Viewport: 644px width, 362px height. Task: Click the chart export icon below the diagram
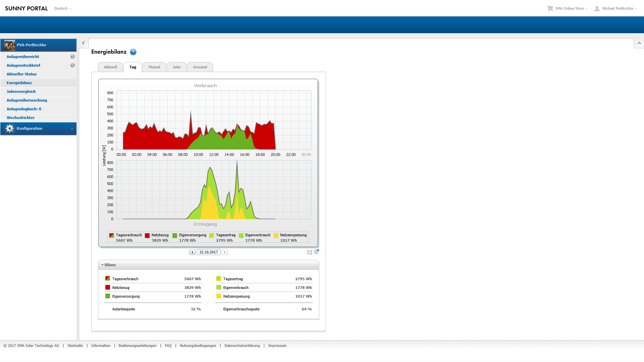pos(309,252)
